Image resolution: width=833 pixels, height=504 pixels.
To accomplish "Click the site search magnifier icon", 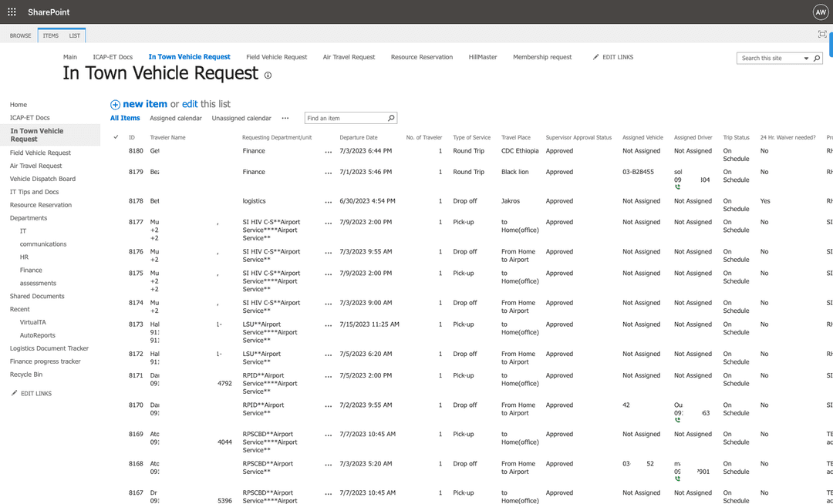I will [817, 59].
